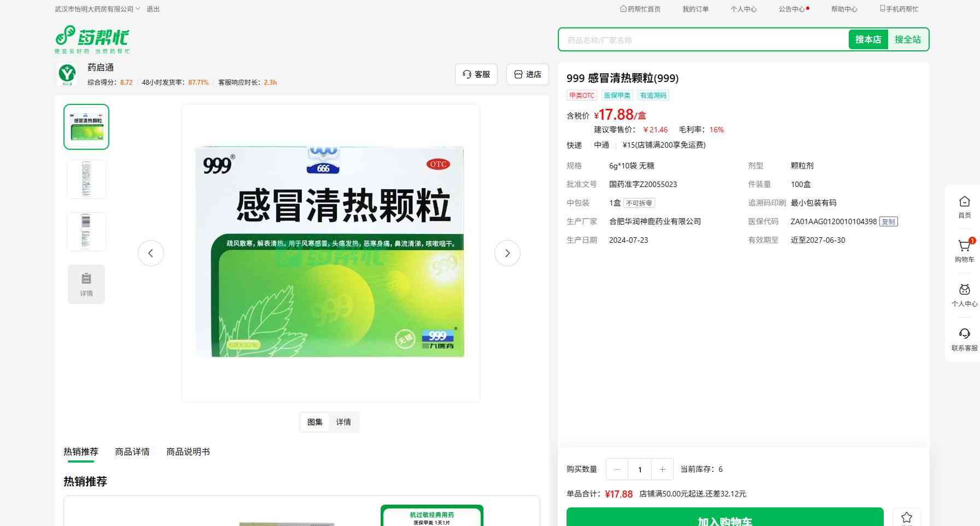This screenshot has width=980, height=526.
Task: Open the 详情 clipboard icon thumbnail
Action: 86,284
